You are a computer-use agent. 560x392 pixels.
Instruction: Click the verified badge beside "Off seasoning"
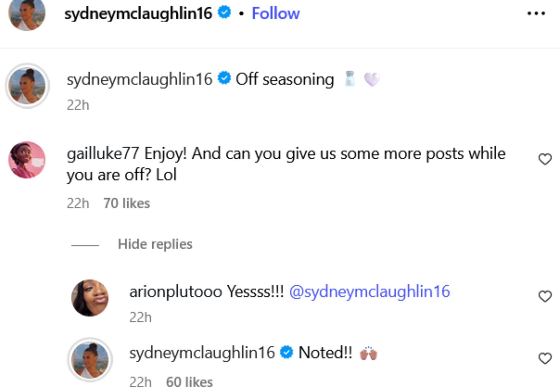224,79
